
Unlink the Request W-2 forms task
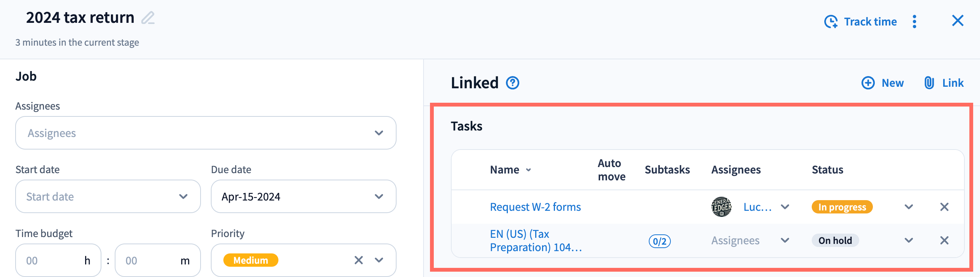[x=944, y=207]
